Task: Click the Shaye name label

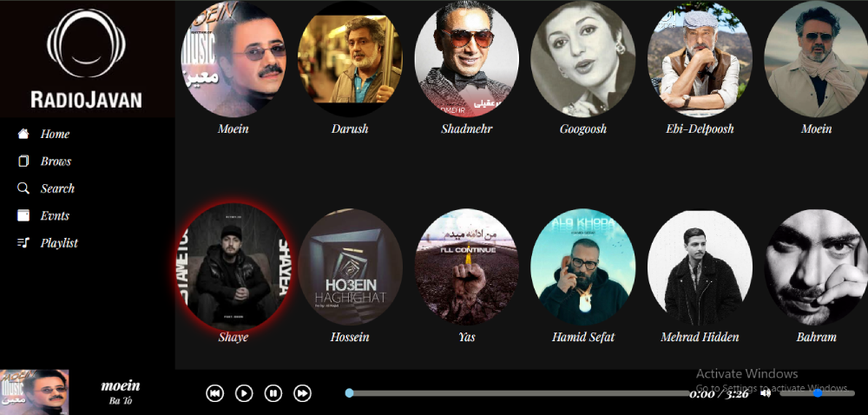Action: pyautogui.click(x=233, y=337)
